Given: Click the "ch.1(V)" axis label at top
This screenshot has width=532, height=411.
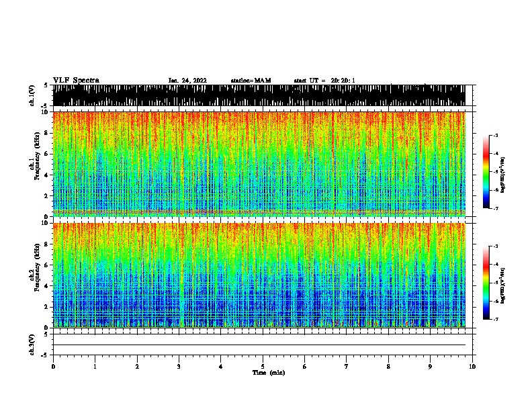Looking at the screenshot, I should pyautogui.click(x=32, y=95).
